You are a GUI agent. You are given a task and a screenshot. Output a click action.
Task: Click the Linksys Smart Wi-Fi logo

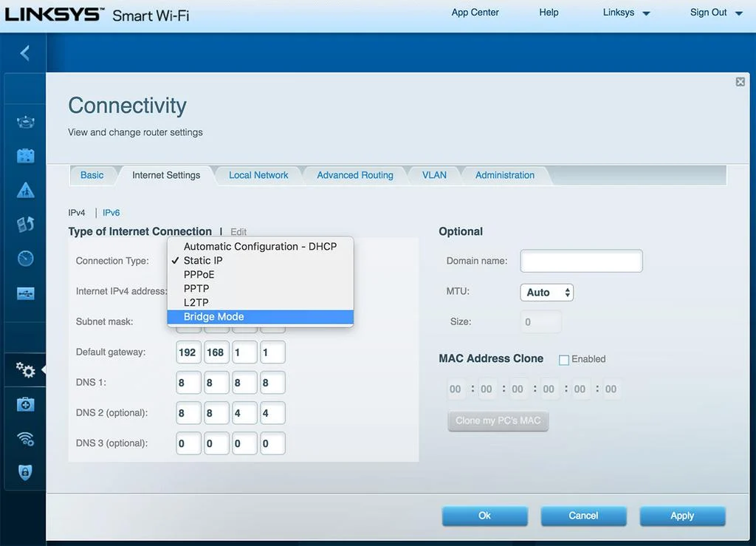tap(97, 15)
